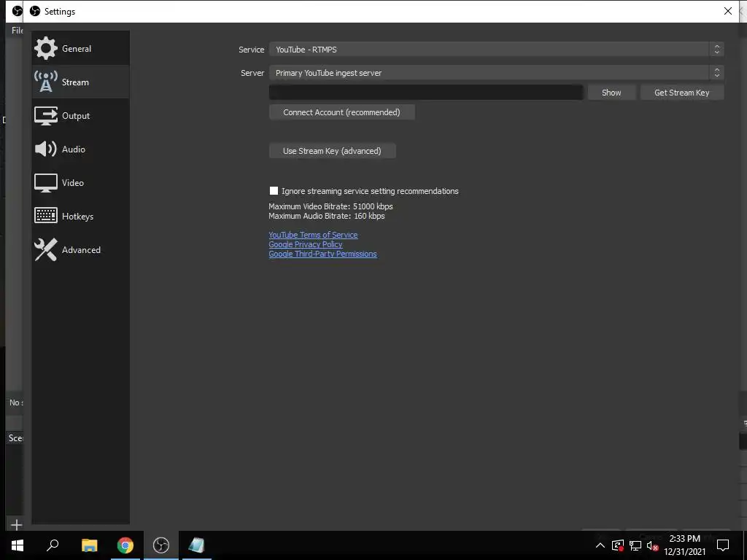Open Google Privacy Policy link

tap(306, 244)
